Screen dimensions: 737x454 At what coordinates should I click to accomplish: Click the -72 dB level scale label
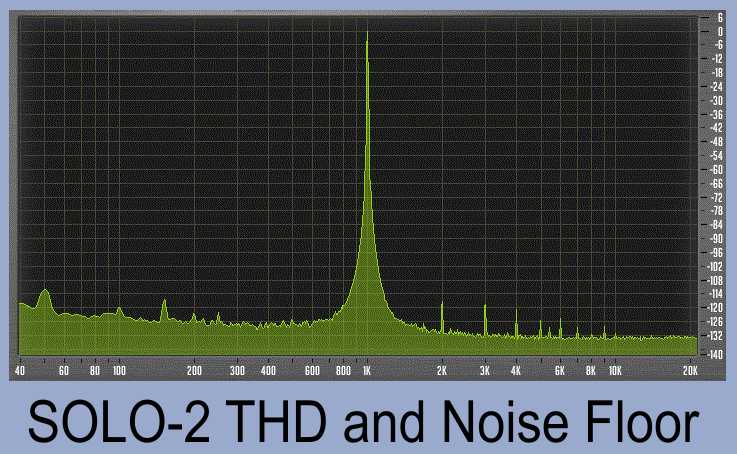[x=717, y=197]
